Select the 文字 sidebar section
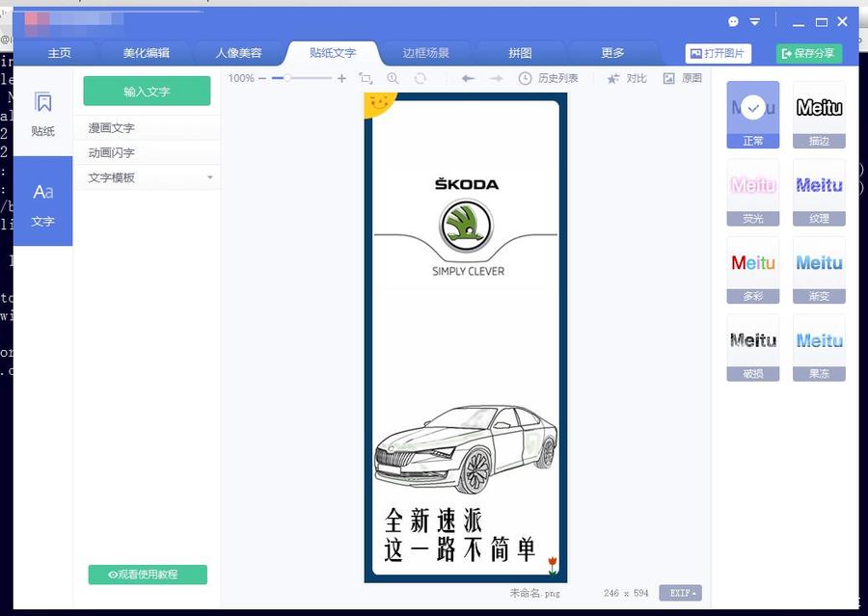This screenshot has height=616, width=868. (43, 201)
